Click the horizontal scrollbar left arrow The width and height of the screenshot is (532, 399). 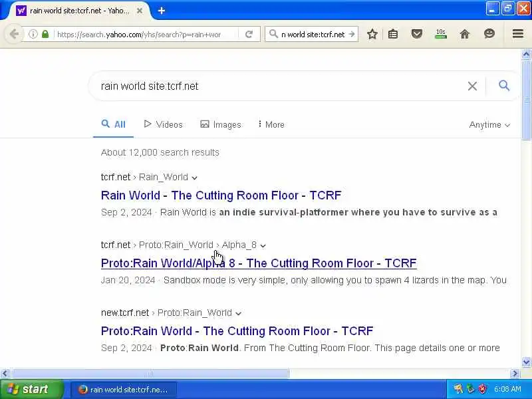(x=5, y=374)
